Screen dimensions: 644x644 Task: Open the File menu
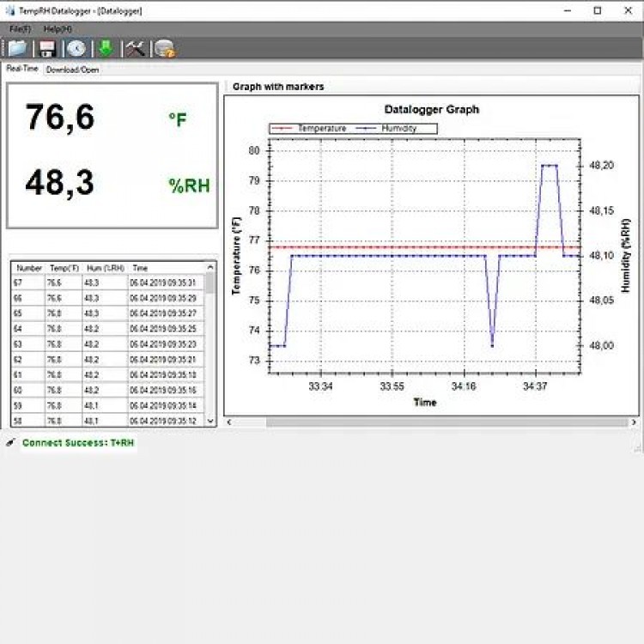[20, 29]
